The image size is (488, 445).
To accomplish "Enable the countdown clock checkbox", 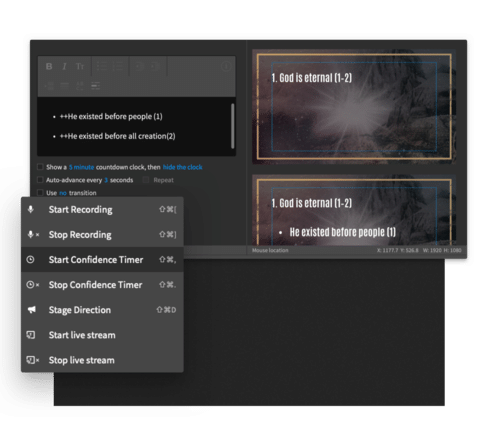I will point(40,167).
